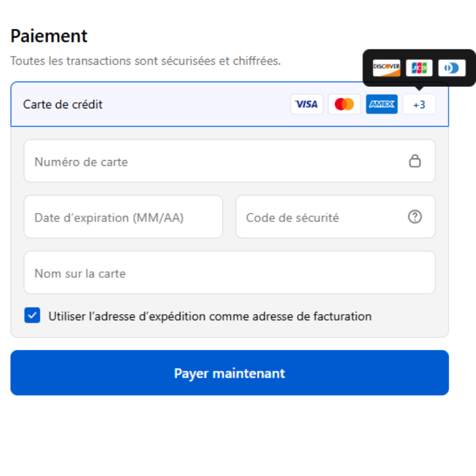Click the padlock icon in card number field

415,161
